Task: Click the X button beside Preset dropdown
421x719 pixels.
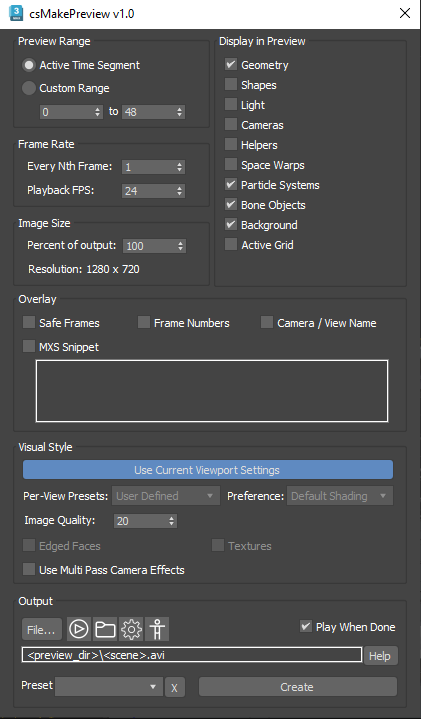Action: (175, 687)
